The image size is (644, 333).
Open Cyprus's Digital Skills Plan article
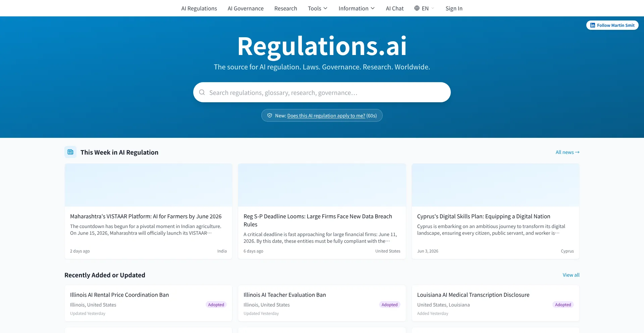pyautogui.click(x=484, y=216)
